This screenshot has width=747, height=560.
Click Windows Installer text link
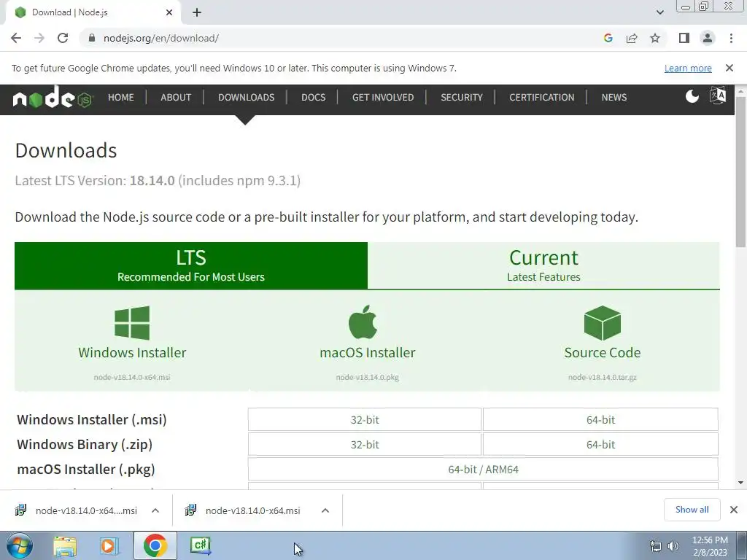coord(132,352)
